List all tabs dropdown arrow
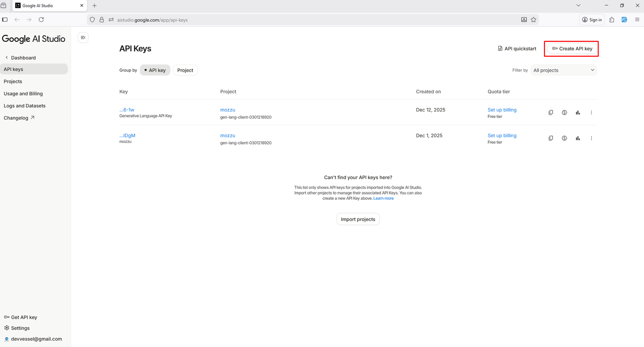 click(x=578, y=6)
